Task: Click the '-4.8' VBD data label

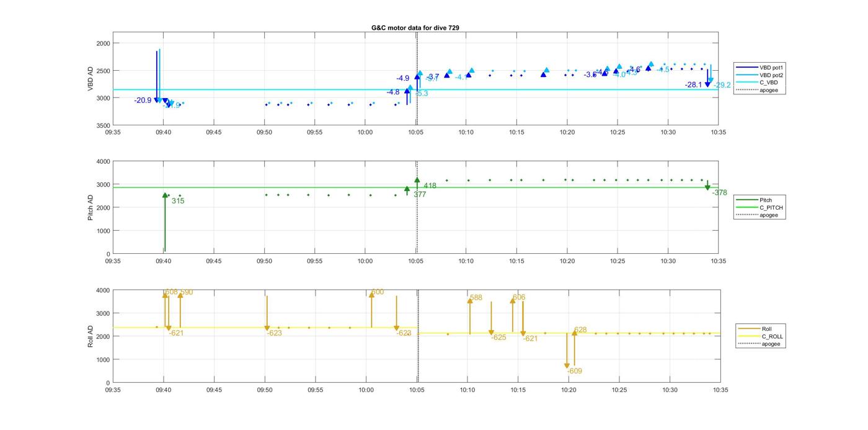Action: [x=393, y=92]
